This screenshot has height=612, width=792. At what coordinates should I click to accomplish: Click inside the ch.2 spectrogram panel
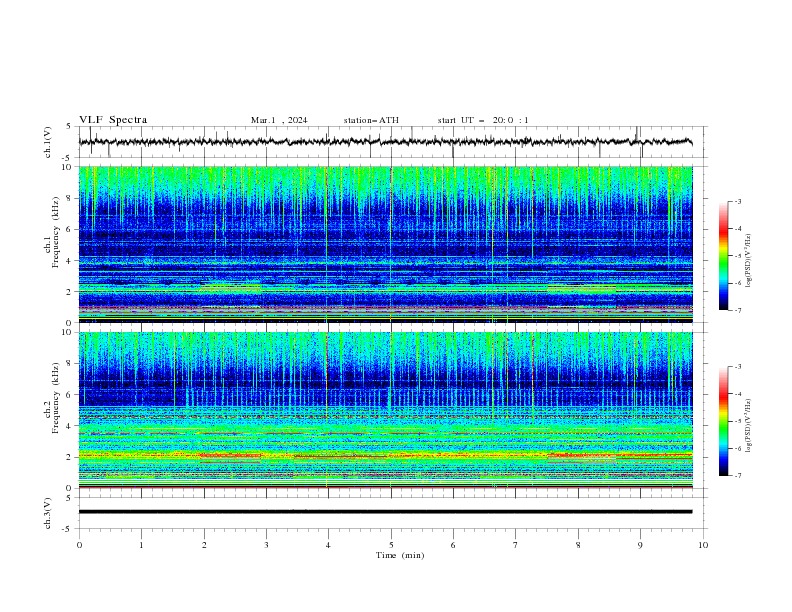click(385, 410)
